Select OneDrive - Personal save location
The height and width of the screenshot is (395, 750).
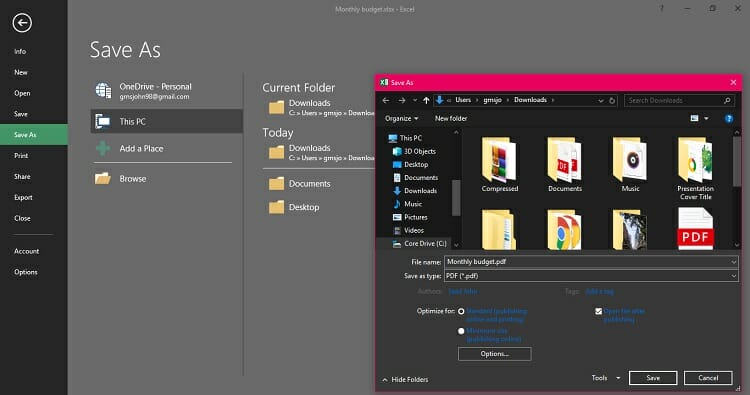(166, 91)
